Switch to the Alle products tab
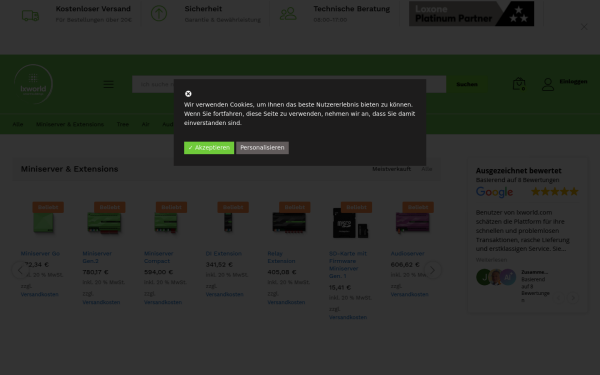This screenshot has height=375, width=600. (x=427, y=169)
